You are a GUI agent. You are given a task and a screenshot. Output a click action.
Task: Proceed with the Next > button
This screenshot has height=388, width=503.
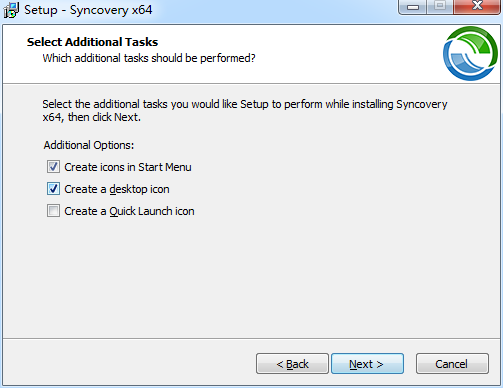click(x=367, y=364)
